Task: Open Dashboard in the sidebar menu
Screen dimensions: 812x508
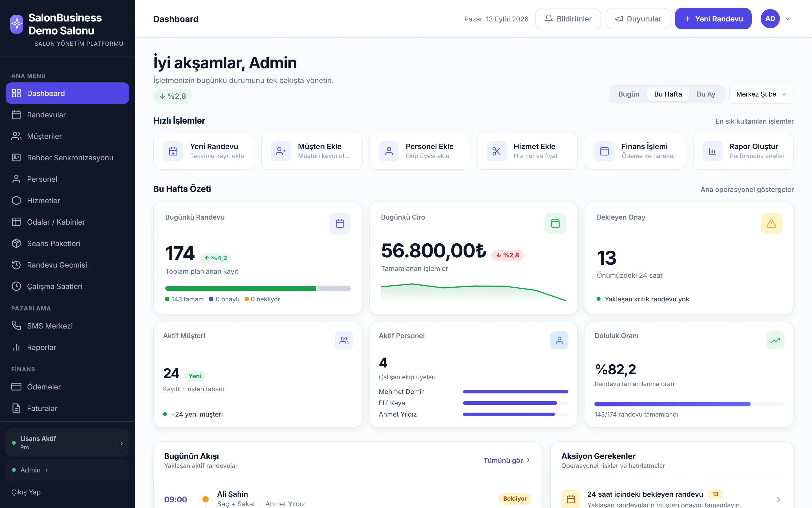Action: [67, 93]
